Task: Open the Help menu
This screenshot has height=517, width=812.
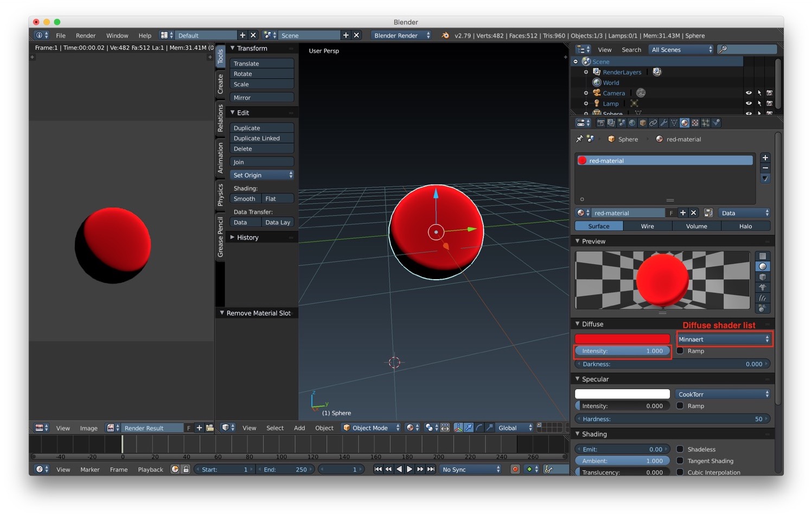Action: click(x=145, y=35)
